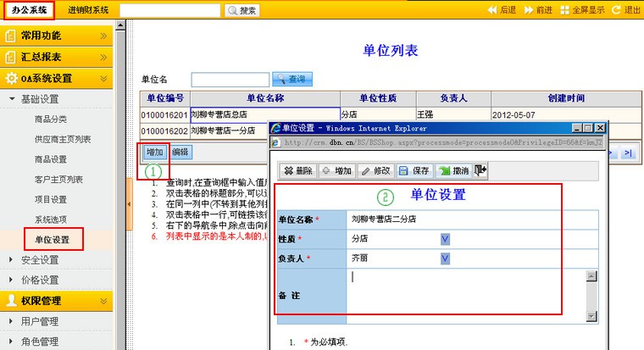Click the 修改 (modify) pencil button
The width and height of the screenshot is (644, 350).
375,170
